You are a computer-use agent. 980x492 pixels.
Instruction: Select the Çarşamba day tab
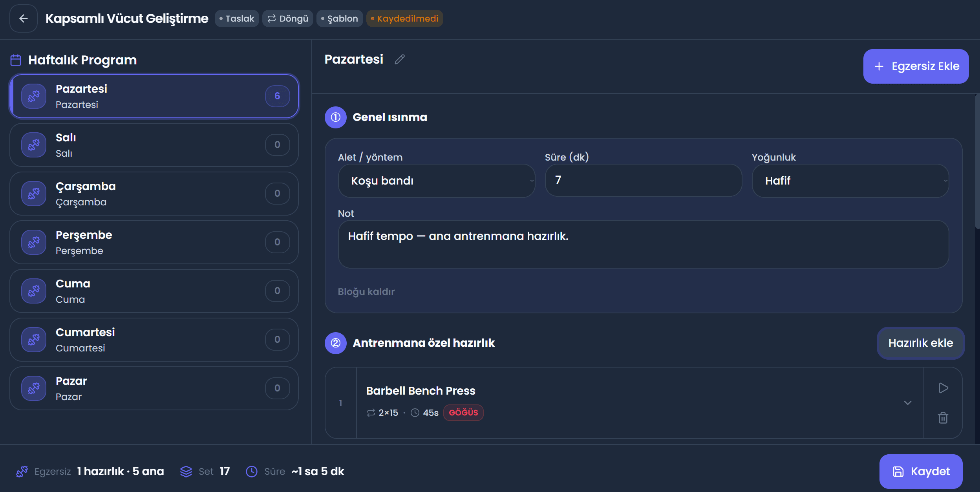tap(154, 194)
